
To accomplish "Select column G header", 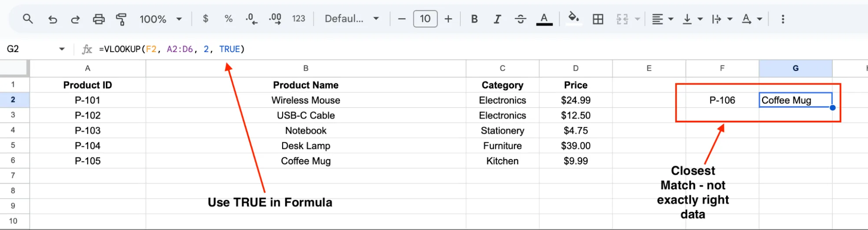I will [x=795, y=68].
